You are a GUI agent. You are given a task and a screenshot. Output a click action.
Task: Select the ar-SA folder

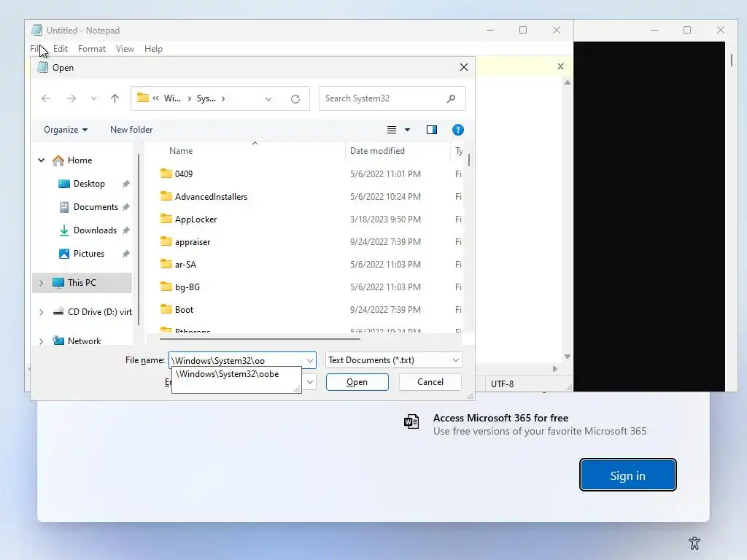coord(185,264)
